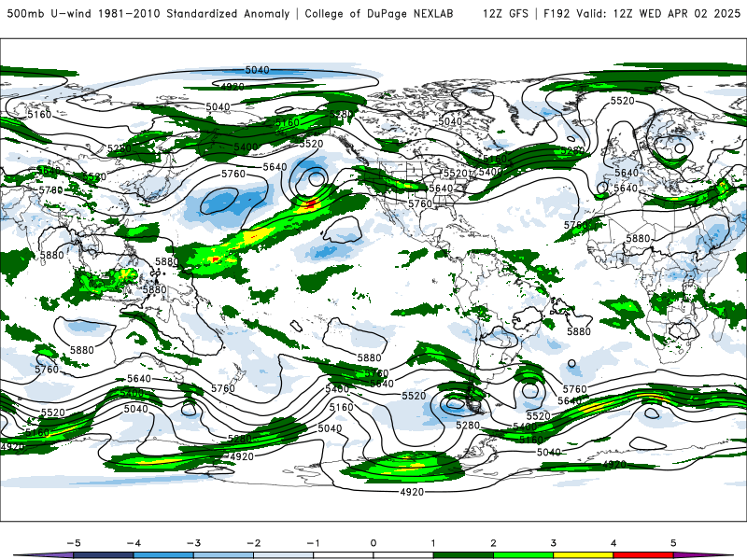The height and width of the screenshot is (560, 747).
Task: Click the "2" colorbar tick label
Action: tap(494, 543)
